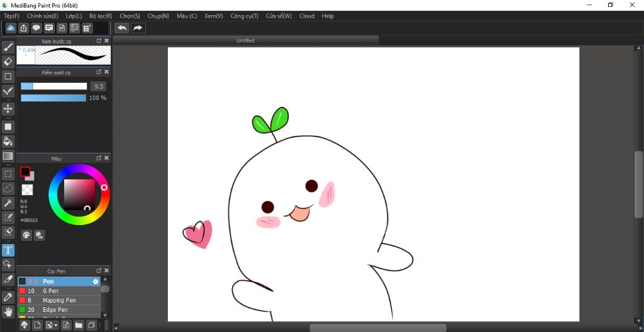This screenshot has height=332, width=644.
Task: Click the transparent color swatch
Action: (27, 189)
